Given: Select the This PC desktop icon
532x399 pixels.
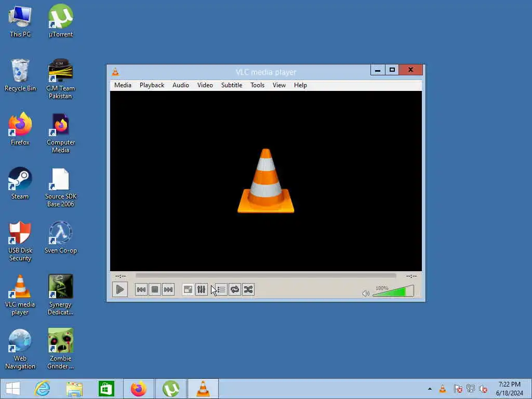Looking at the screenshot, I should point(20,21).
